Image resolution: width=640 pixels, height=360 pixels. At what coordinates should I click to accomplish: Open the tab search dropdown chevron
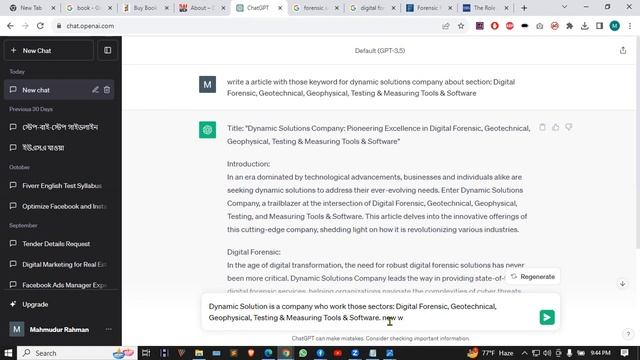point(564,7)
